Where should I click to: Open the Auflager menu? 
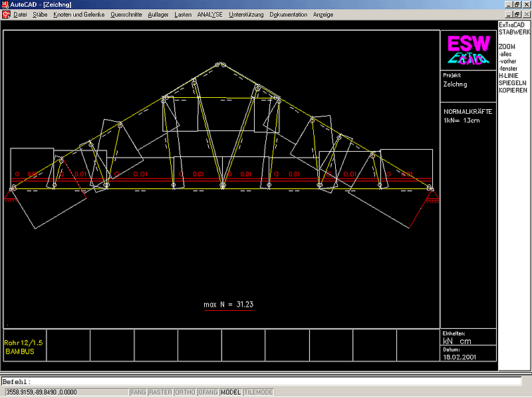click(158, 15)
